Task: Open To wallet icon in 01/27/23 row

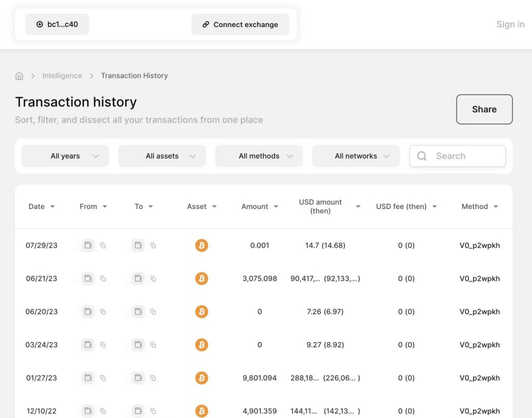Action: [x=138, y=377]
